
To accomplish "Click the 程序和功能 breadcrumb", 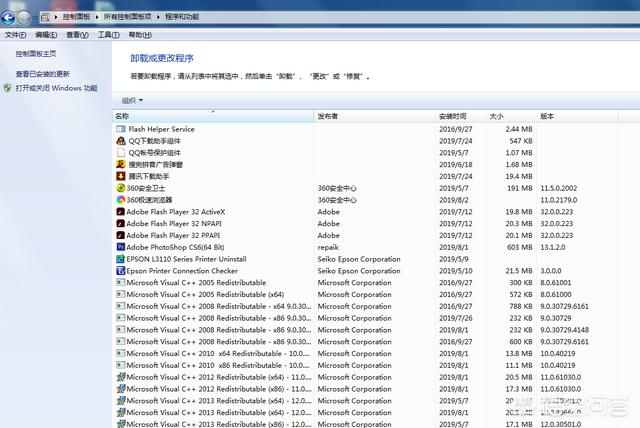I will [x=182, y=17].
